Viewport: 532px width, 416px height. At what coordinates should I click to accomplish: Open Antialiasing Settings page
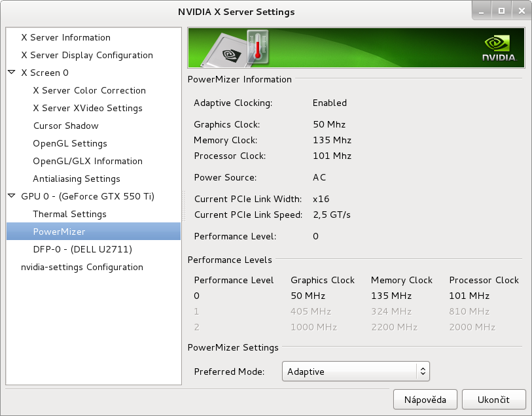[x=77, y=179]
